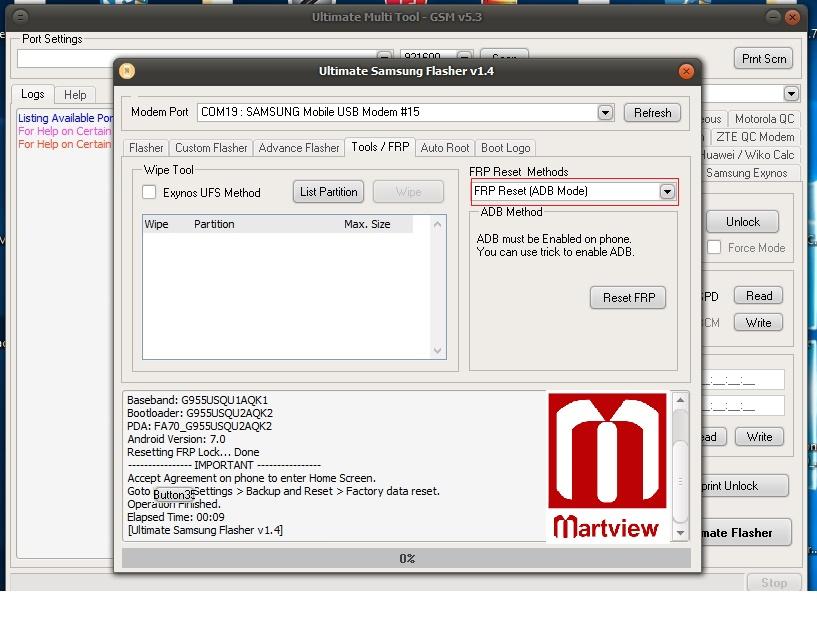The height and width of the screenshot is (618, 817).
Task: Click the Ultimate Multi Tool window icon
Action: 22,17
